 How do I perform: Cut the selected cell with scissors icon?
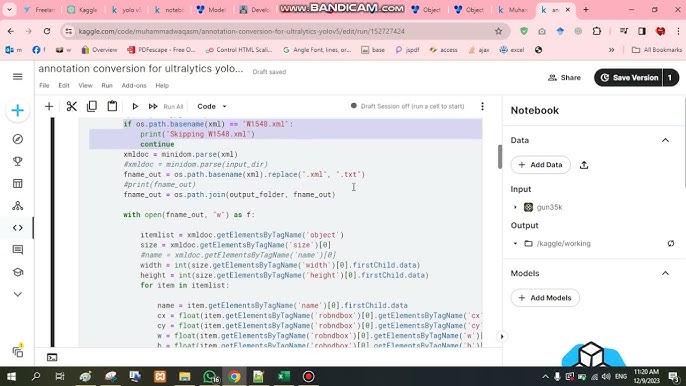point(72,106)
